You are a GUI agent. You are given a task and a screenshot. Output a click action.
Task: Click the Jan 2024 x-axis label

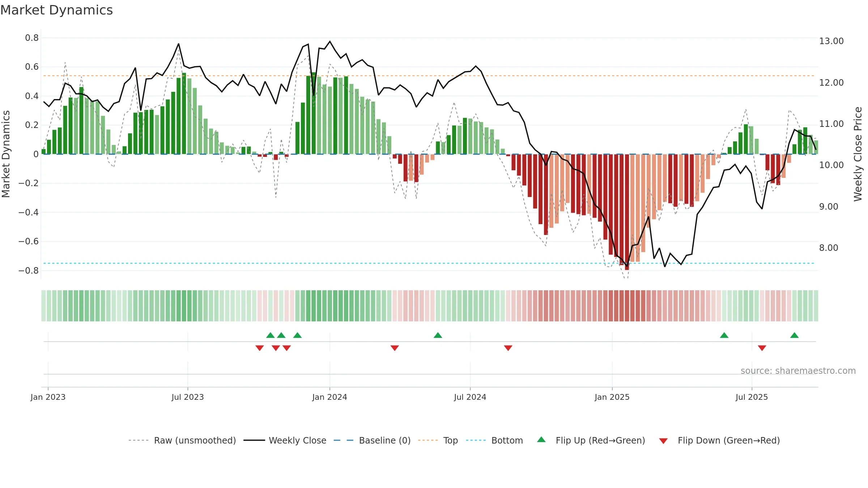(x=330, y=397)
